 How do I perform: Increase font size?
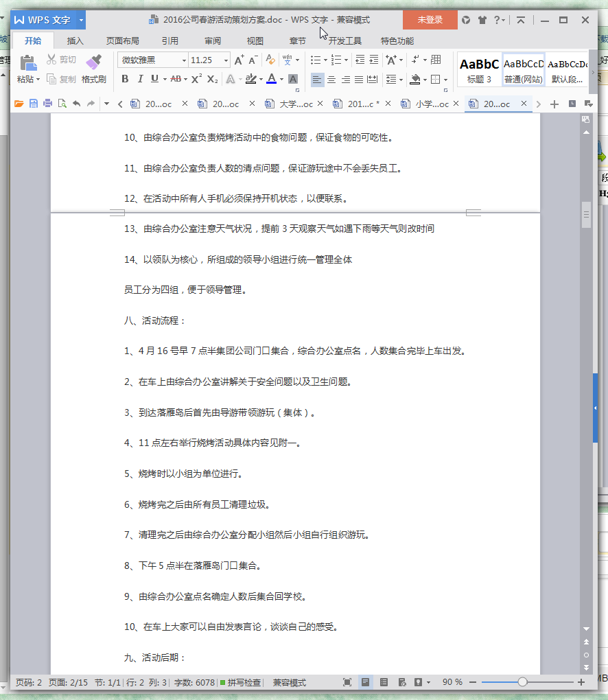[239, 60]
